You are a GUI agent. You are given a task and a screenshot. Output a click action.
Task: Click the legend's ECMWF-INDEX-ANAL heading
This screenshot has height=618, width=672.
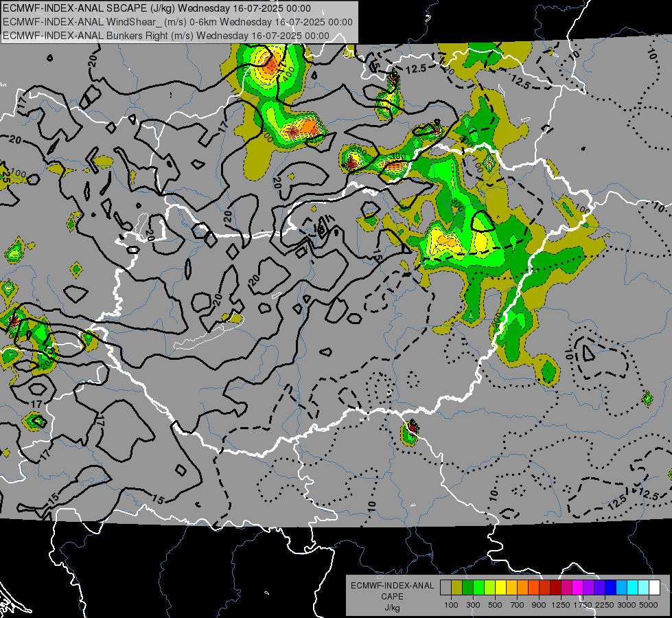[x=392, y=586]
